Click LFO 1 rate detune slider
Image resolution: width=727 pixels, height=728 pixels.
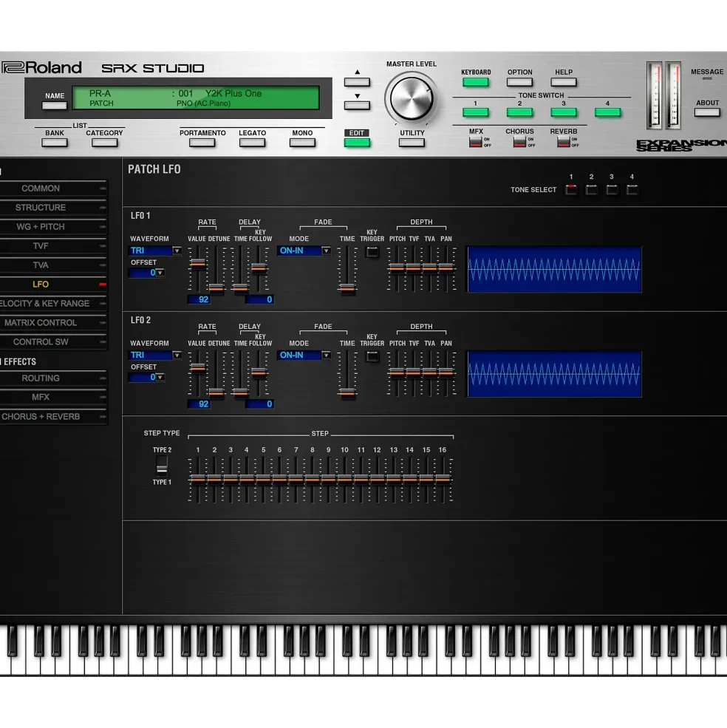coord(216,288)
